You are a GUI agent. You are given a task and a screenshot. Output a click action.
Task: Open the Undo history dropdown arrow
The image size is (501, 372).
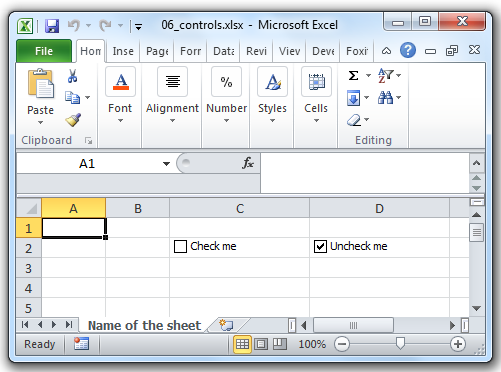click(88, 25)
